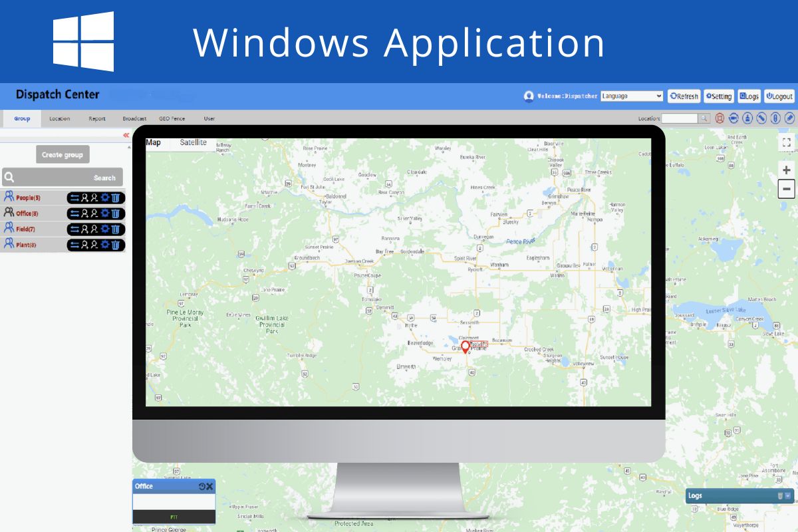Click the vertical capsule icon in map toolbar

[x=775, y=118]
